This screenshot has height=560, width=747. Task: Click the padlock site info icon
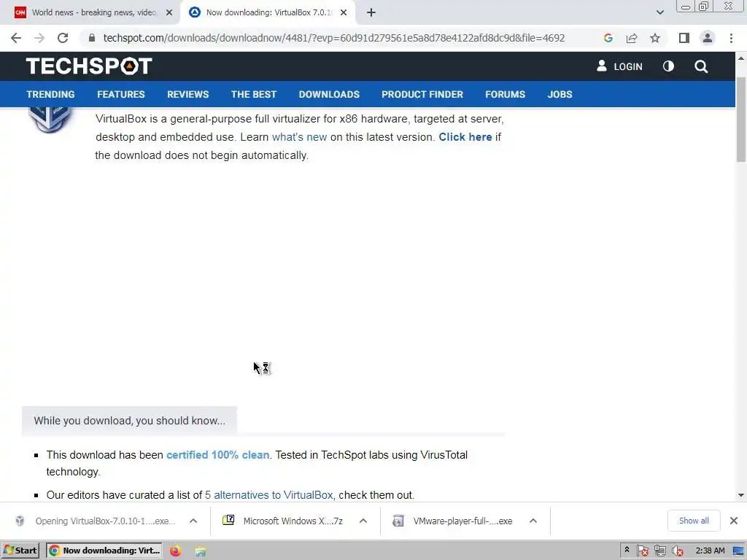92,38
